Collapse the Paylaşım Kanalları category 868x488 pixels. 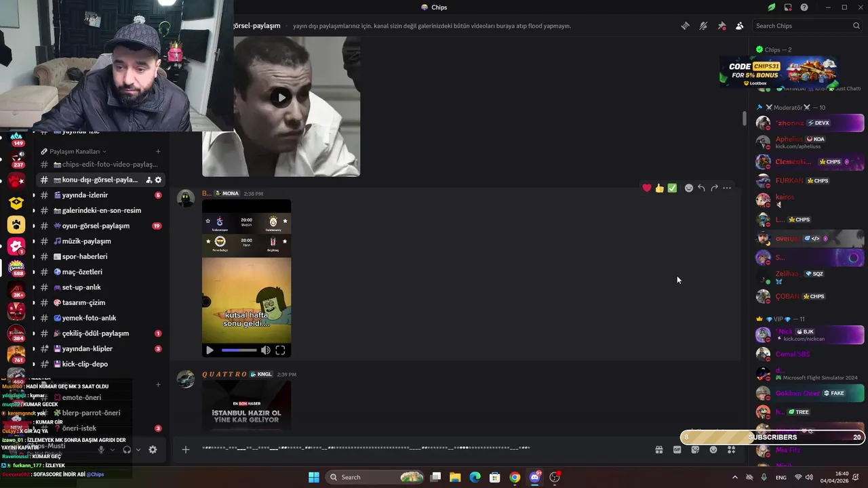coord(73,151)
